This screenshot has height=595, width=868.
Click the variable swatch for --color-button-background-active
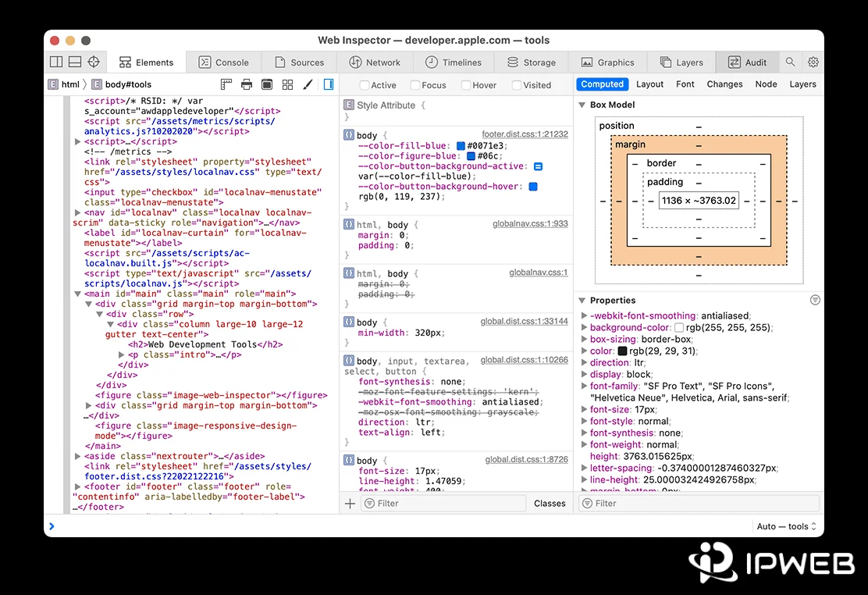pos(538,166)
